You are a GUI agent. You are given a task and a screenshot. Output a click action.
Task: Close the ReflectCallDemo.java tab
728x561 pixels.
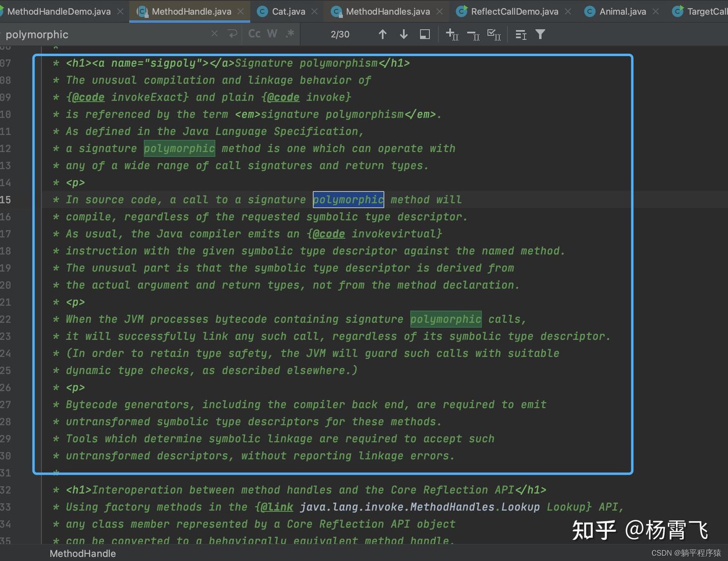pos(568,11)
